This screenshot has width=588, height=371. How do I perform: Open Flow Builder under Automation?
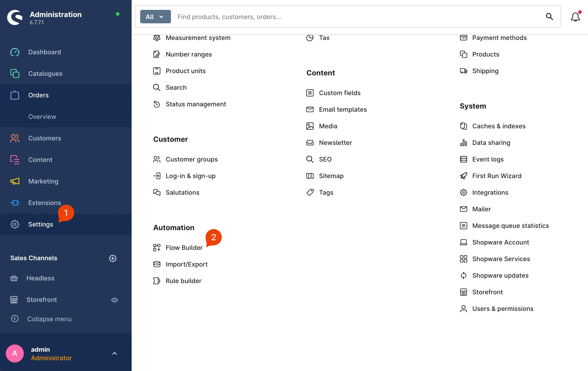184,248
